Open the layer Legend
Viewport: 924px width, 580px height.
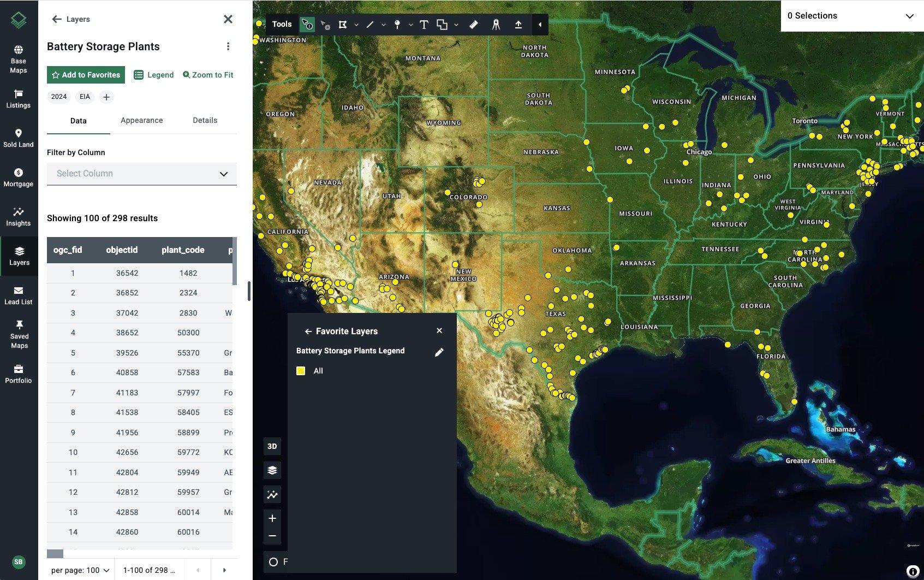[x=154, y=75]
